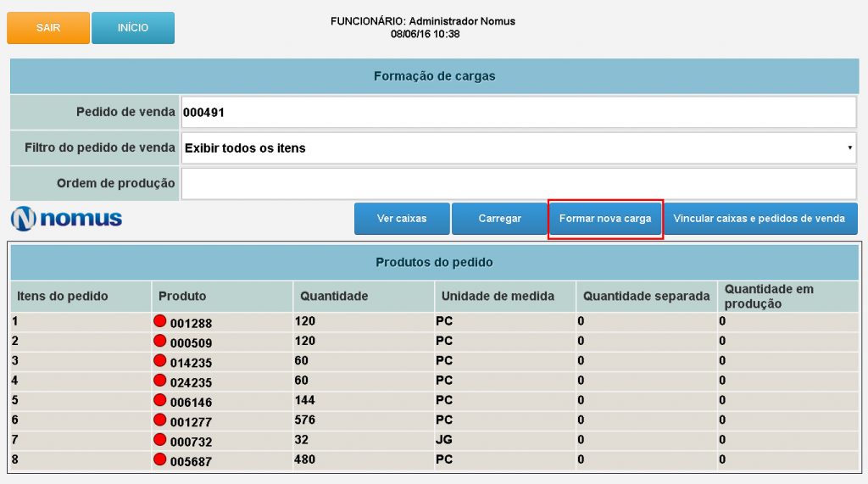Image resolution: width=868 pixels, height=484 pixels.
Task: Click the red status icon for product 001277
Action: (160, 419)
